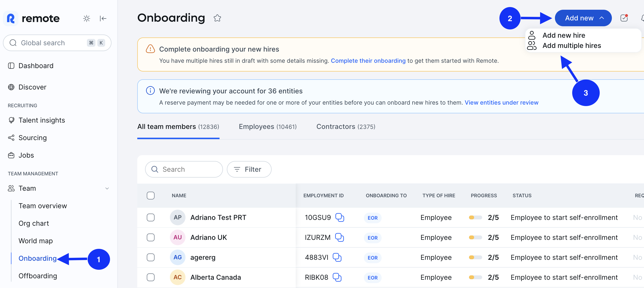
Task: Focus the Global search field
Action: pyautogui.click(x=57, y=43)
